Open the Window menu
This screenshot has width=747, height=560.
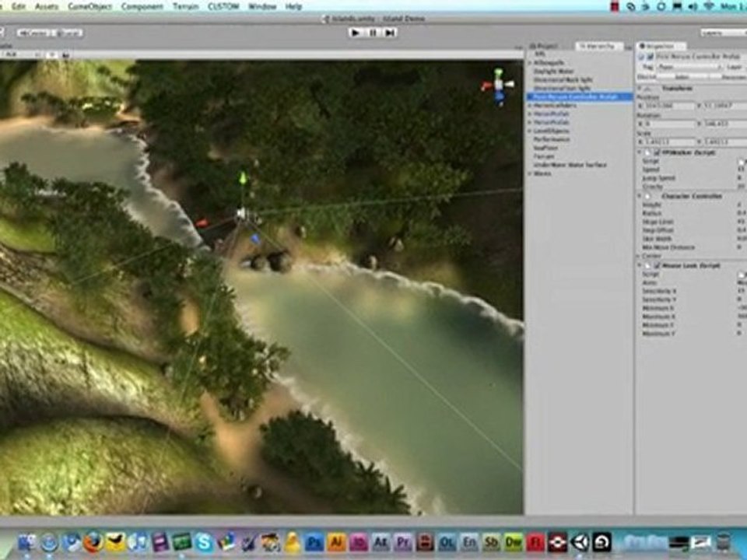click(x=262, y=6)
